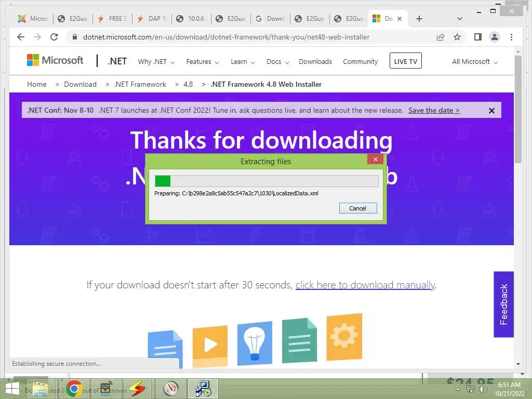
Task: Click the LIVE TV button
Action: tap(405, 61)
